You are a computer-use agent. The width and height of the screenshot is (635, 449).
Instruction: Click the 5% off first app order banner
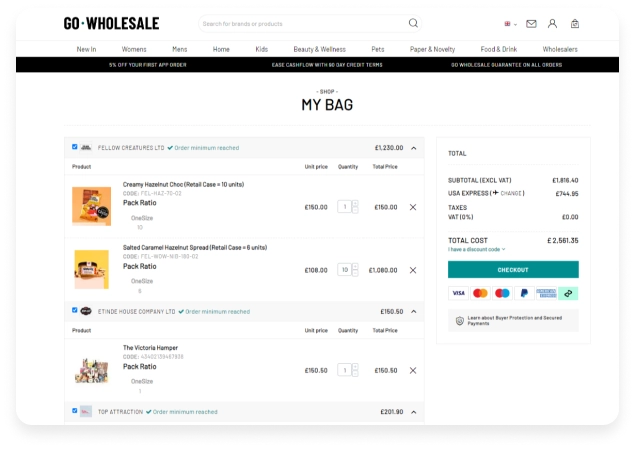click(148, 65)
